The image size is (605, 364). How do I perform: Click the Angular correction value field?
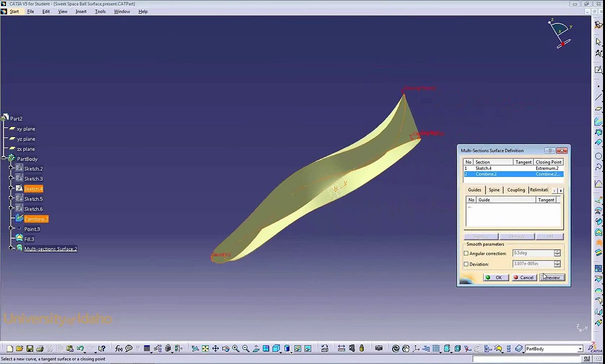click(x=533, y=253)
